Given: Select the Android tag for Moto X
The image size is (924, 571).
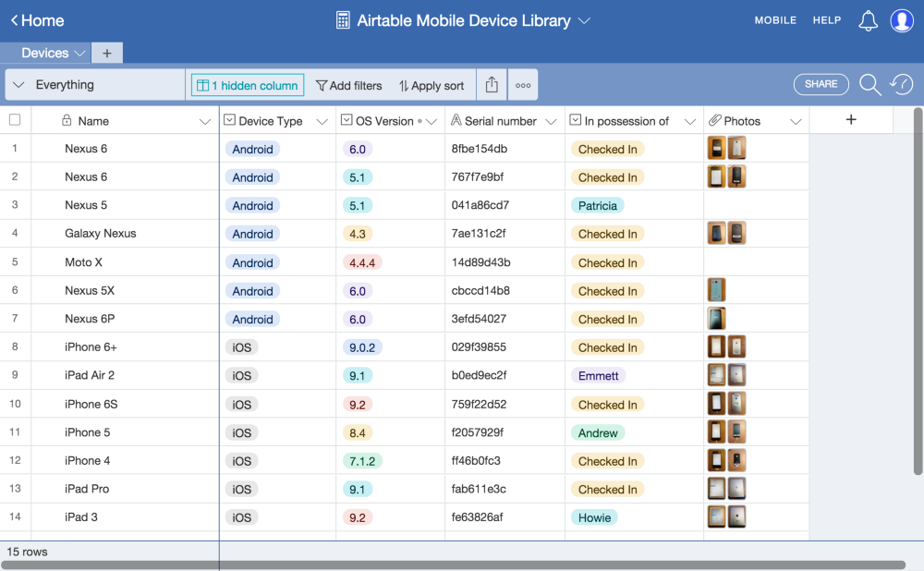Looking at the screenshot, I should click(252, 262).
